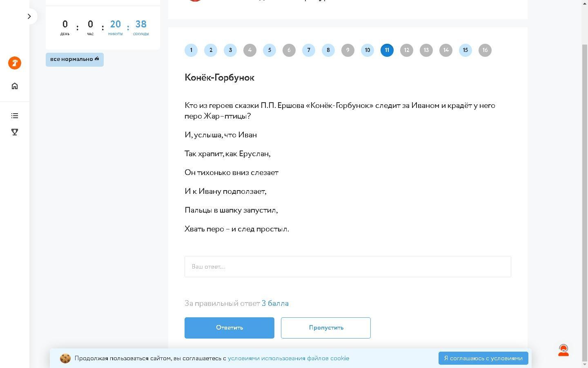The height and width of the screenshot is (368, 588).
Task: Navigate to question 16
Action: click(x=485, y=50)
